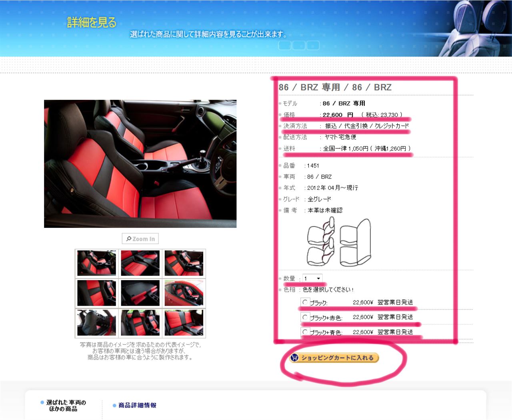The image size is (512, 420).
Task: View first thumbnail in middle row
Action: click(x=97, y=293)
